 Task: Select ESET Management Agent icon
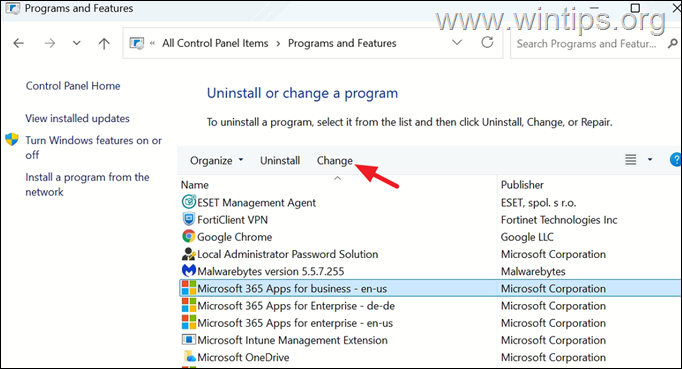coord(189,202)
